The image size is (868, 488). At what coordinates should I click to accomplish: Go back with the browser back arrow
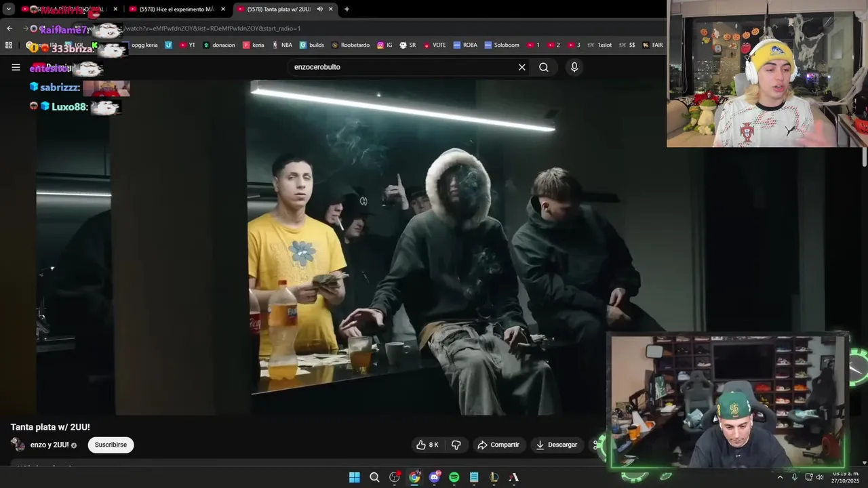click(x=9, y=28)
